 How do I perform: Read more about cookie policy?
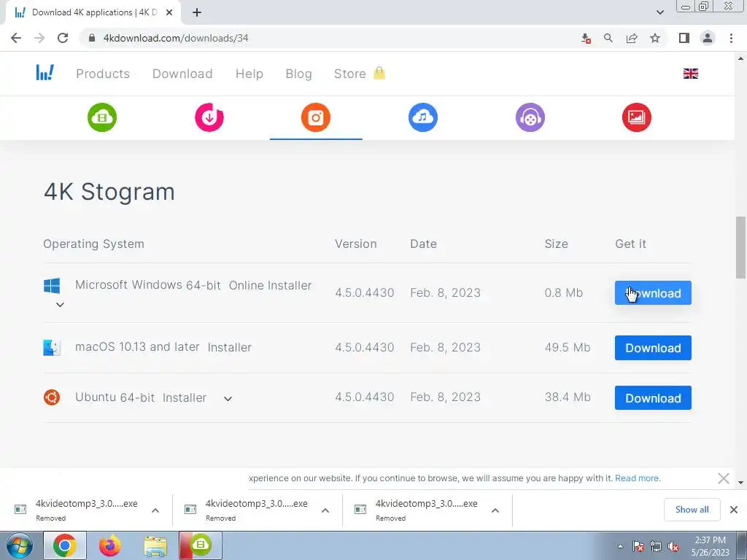(638, 478)
